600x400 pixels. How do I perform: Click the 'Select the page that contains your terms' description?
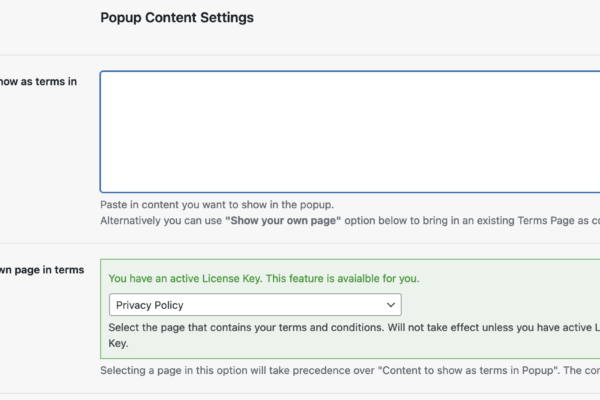tap(246, 328)
